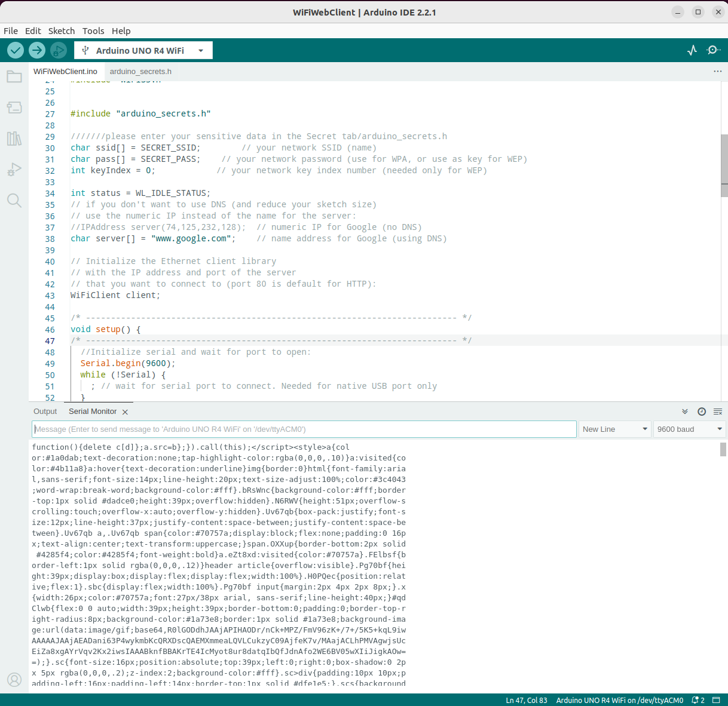Image resolution: width=728 pixels, height=706 pixels.
Task: Open the Sketch menu
Action: tap(62, 30)
